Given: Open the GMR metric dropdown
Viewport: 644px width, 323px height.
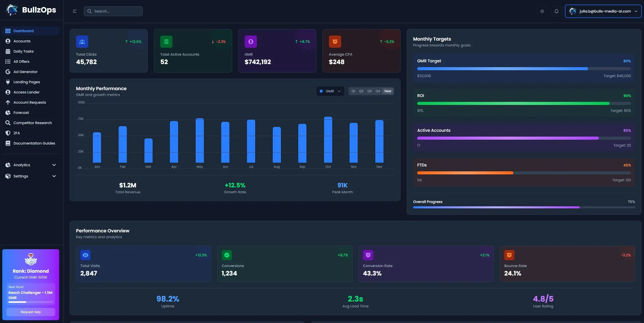Looking at the screenshot, I should (x=330, y=91).
